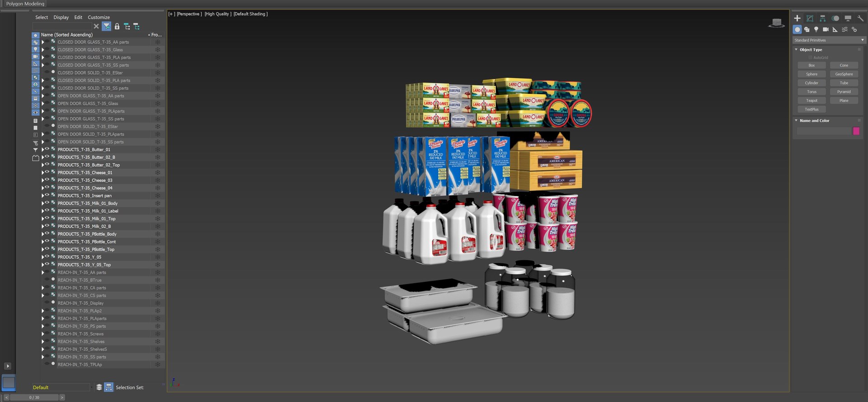Image resolution: width=868 pixels, height=402 pixels.
Task: Collapse the Name and Color rollout
Action: [796, 121]
